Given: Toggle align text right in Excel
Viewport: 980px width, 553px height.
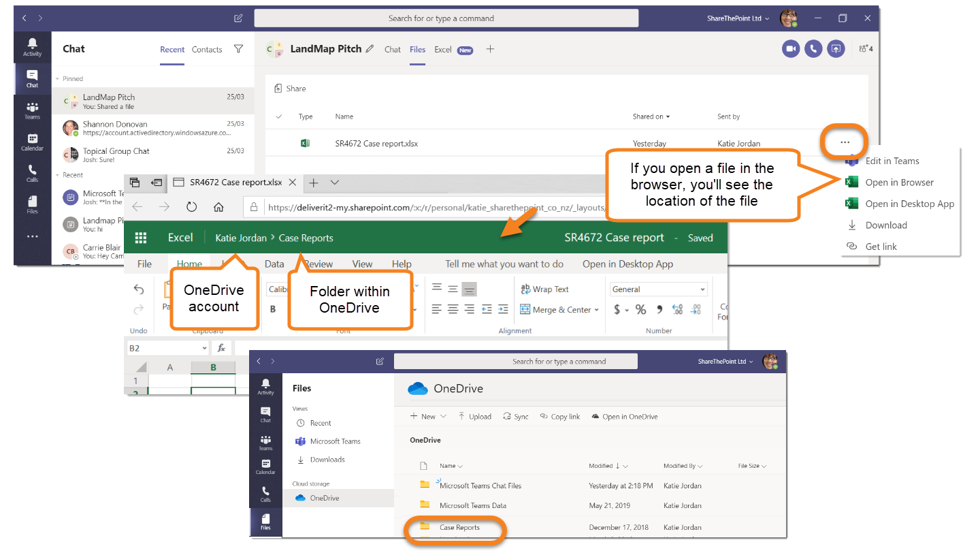Looking at the screenshot, I should [469, 309].
